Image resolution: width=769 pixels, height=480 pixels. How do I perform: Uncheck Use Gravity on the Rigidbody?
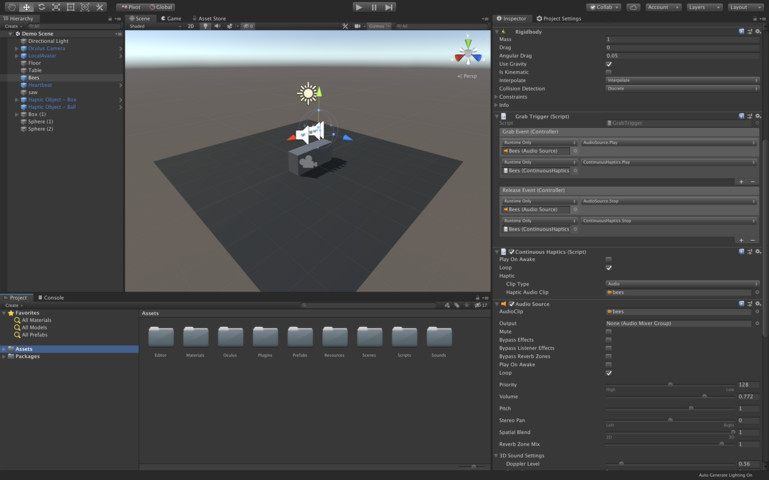[609, 64]
